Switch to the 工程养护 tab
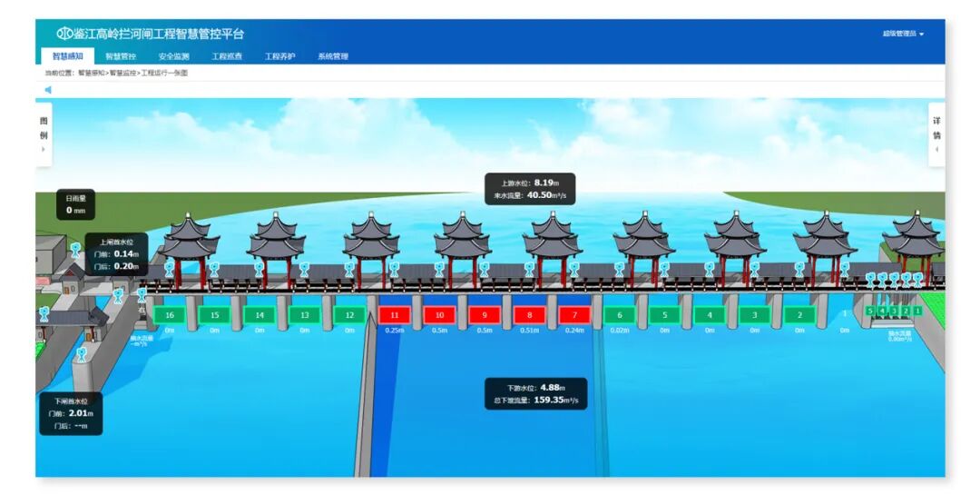Viewport: 980px width, 495px height. [280, 55]
